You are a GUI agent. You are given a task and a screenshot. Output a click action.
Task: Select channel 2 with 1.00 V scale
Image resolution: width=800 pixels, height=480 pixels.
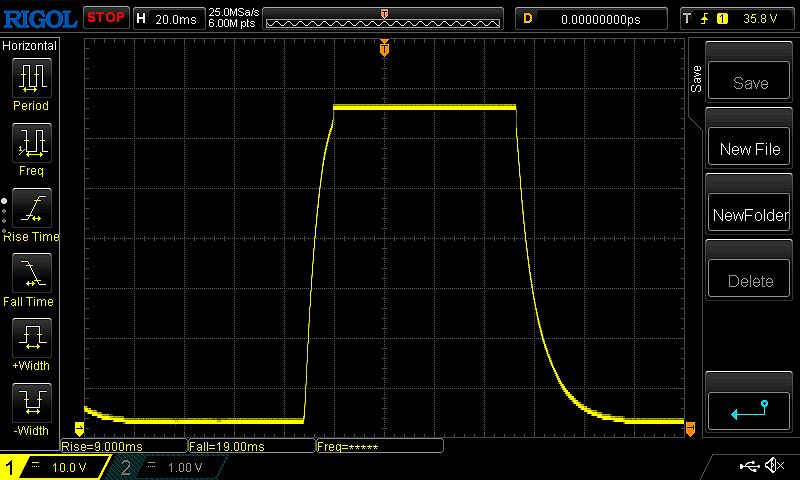point(168,467)
